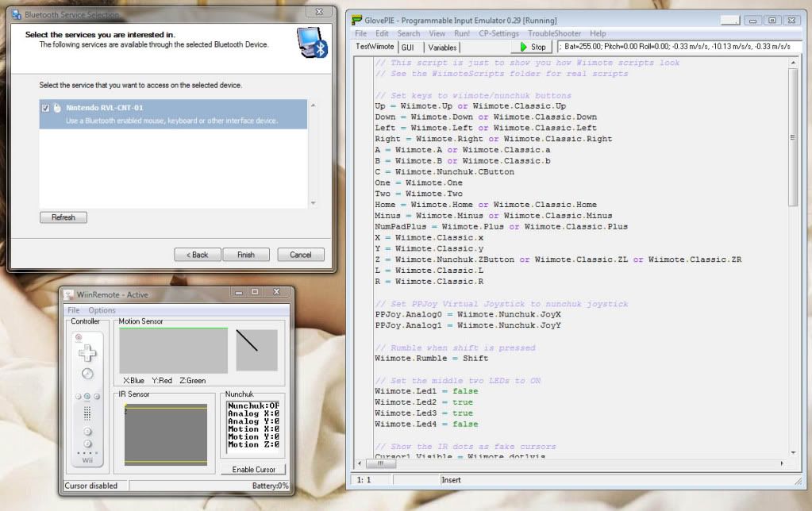This screenshot has height=511, width=812.
Task: Open the CP-Settings menu
Action: tap(498, 33)
